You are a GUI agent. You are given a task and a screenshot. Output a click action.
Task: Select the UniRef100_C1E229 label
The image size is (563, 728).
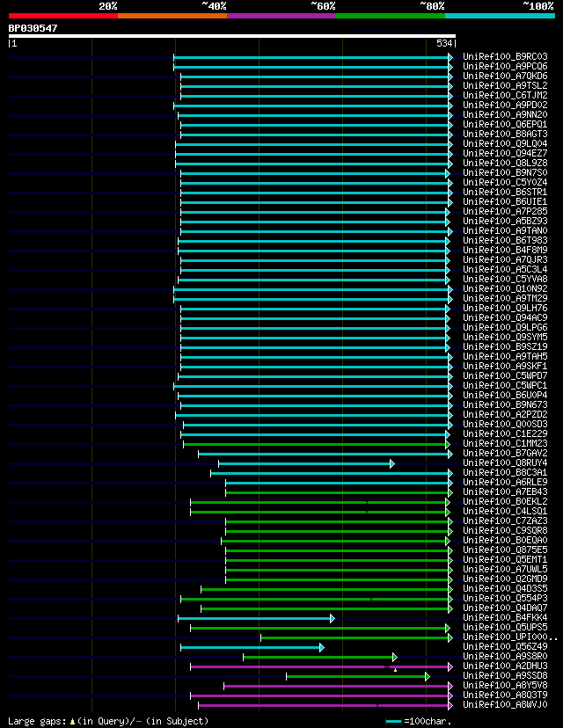505,433
